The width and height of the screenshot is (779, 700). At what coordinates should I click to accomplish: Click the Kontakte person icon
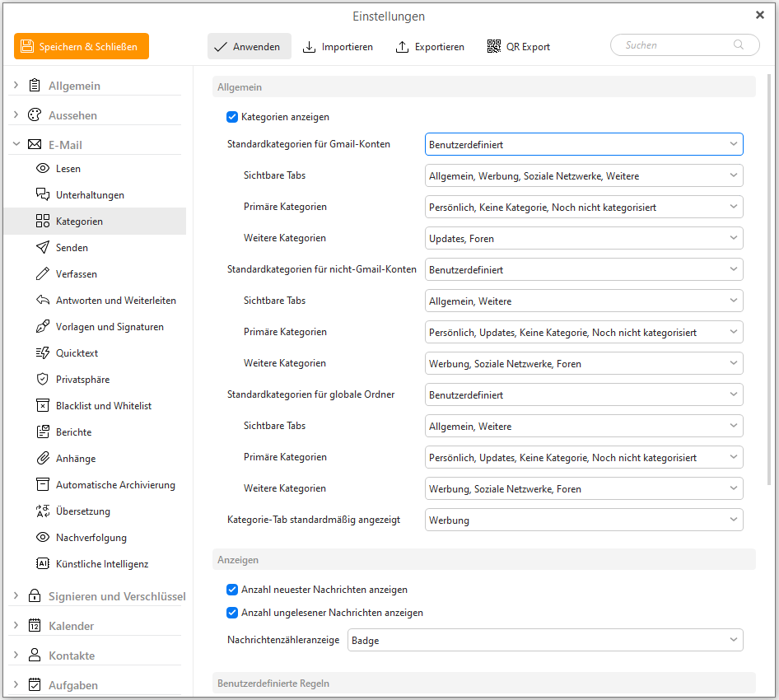pyautogui.click(x=35, y=655)
